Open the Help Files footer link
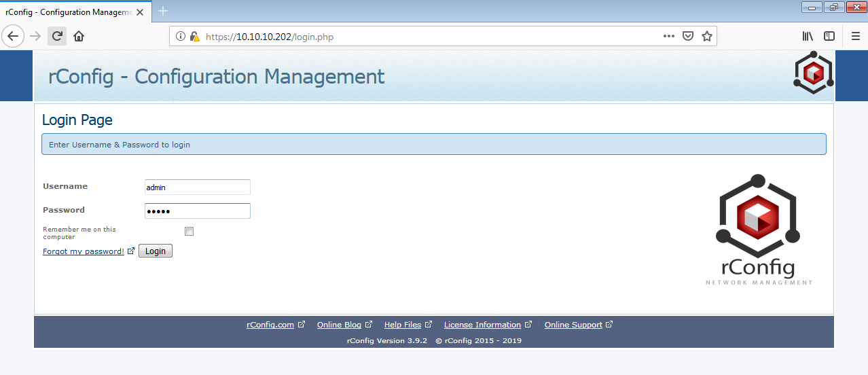The width and height of the screenshot is (868, 375). click(403, 325)
